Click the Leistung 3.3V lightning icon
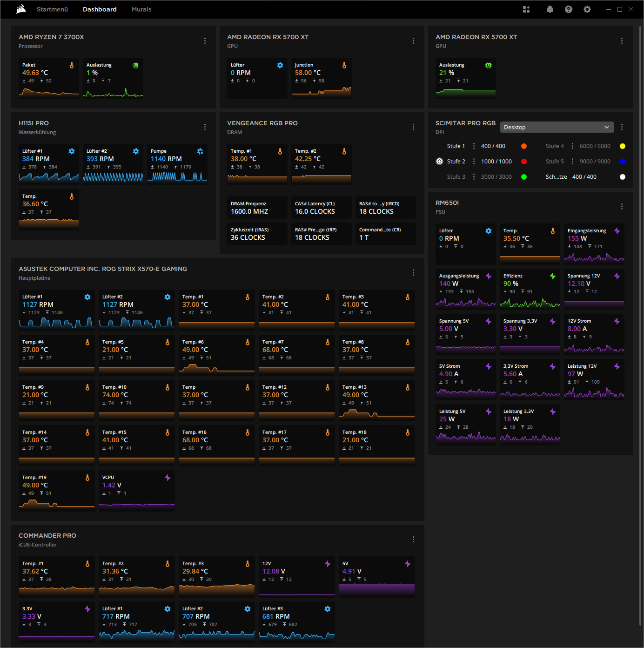644x648 pixels. (553, 412)
